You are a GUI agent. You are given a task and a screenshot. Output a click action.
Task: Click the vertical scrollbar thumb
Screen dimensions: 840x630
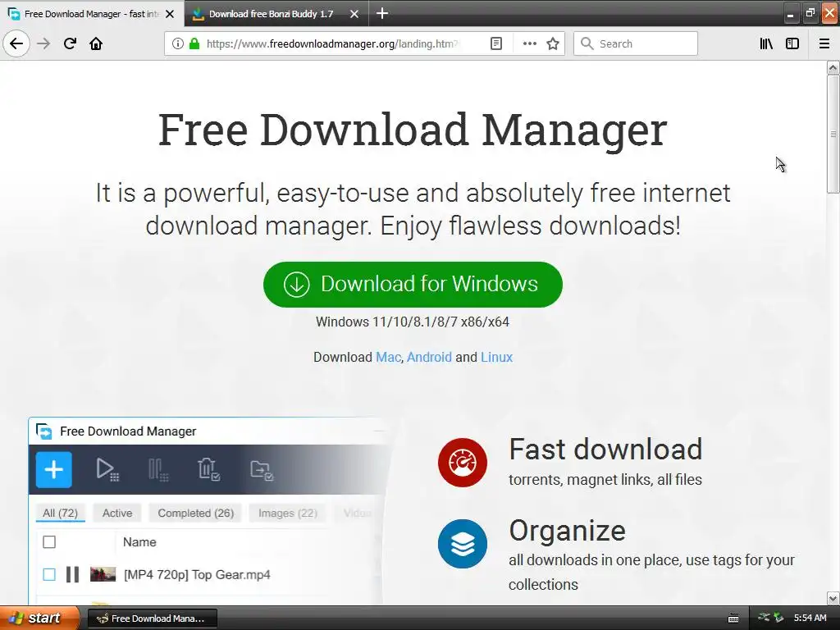833,134
